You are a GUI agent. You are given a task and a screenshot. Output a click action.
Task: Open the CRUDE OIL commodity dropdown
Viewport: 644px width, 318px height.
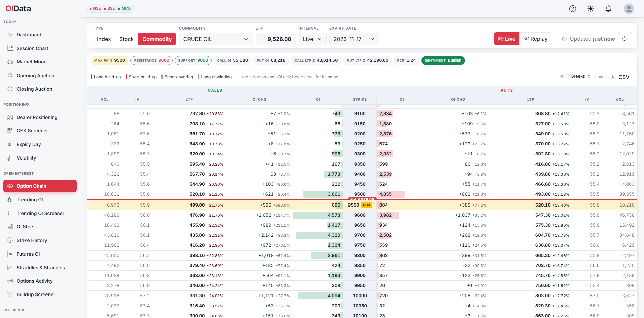[216, 39]
